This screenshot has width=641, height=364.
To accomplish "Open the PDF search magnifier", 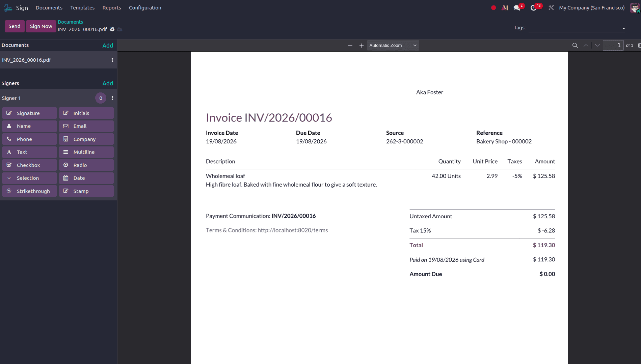I will click(575, 46).
